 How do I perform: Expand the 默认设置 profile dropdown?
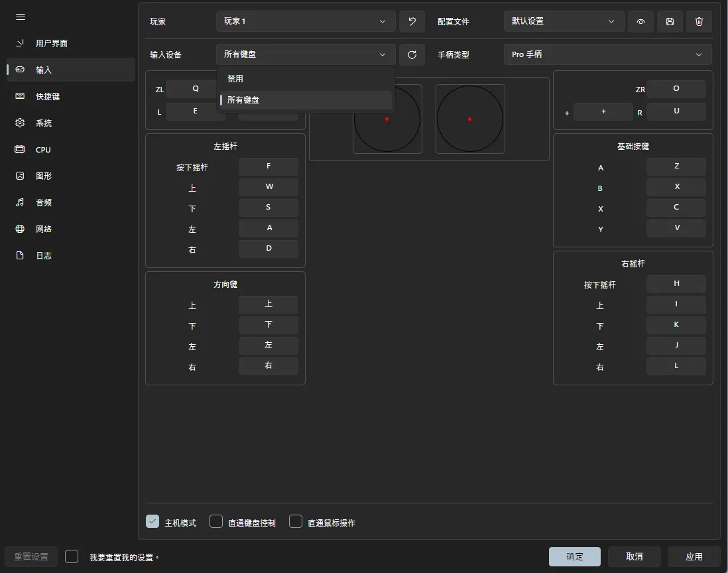tap(564, 21)
